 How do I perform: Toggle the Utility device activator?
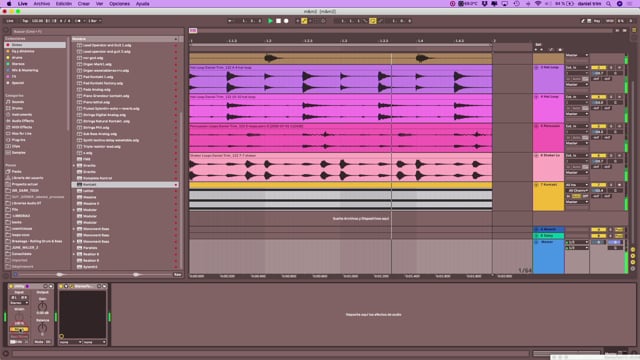point(11,286)
